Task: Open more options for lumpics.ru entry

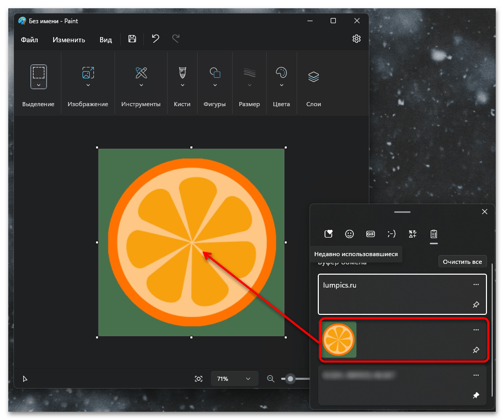Action: pyautogui.click(x=476, y=284)
